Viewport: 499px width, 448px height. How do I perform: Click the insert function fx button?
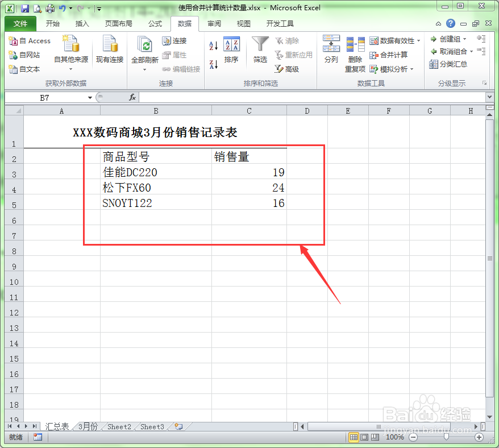[x=132, y=97]
